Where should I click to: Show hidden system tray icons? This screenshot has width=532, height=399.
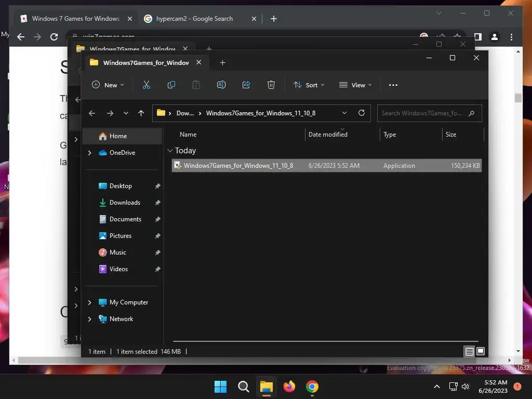(437, 387)
